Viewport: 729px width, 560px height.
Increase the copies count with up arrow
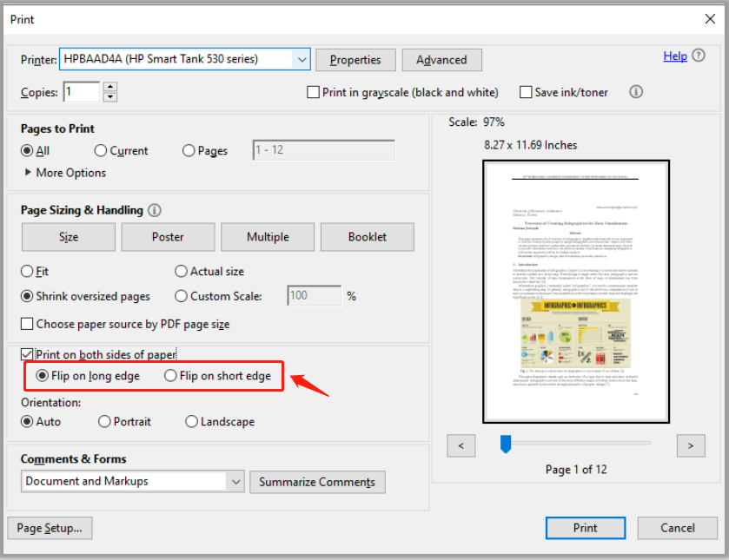tap(110, 87)
